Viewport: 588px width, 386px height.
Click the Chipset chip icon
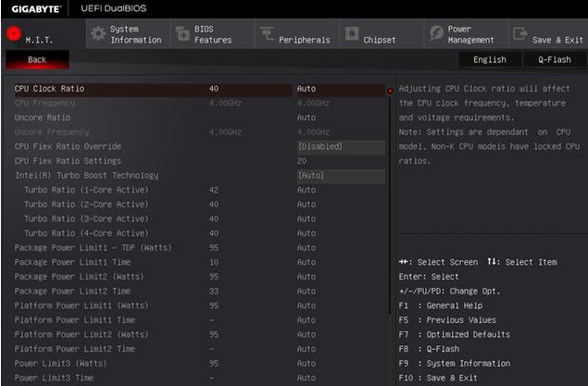pyautogui.click(x=353, y=34)
